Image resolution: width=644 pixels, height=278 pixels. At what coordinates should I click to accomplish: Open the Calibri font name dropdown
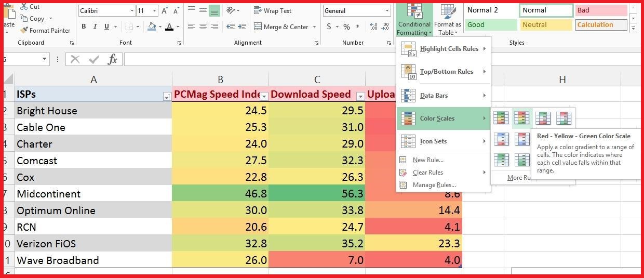click(x=132, y=11)
